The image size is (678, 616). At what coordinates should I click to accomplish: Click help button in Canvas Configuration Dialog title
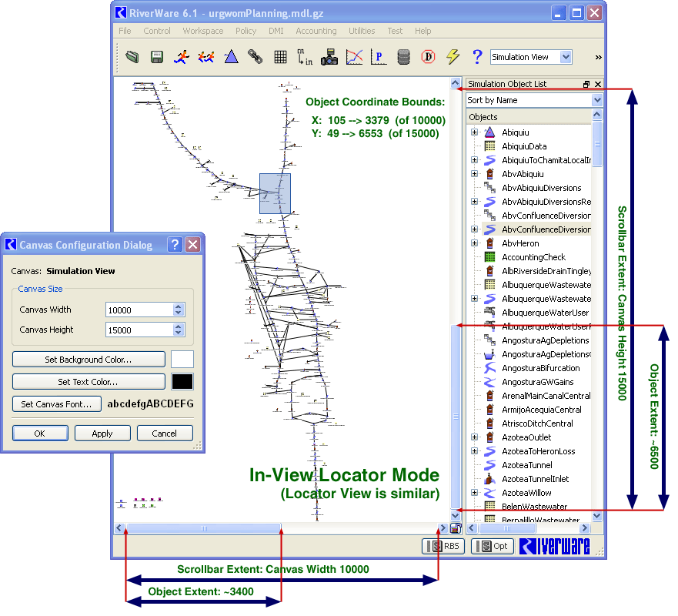pos(175,245)
